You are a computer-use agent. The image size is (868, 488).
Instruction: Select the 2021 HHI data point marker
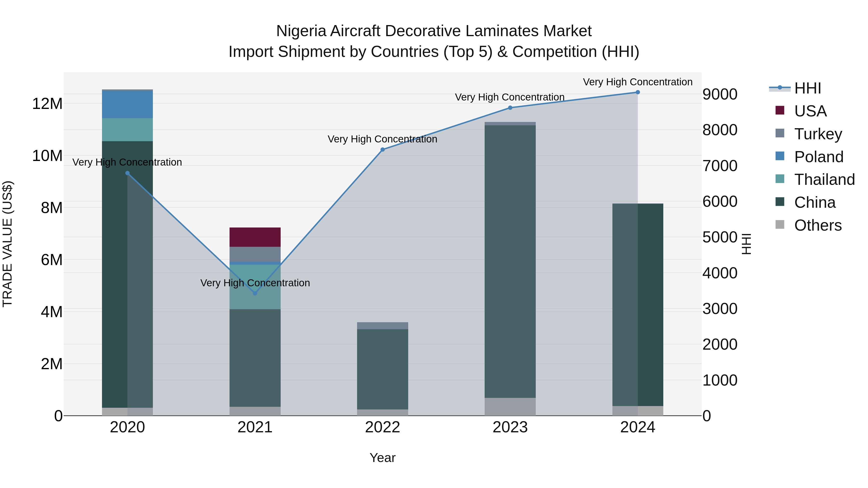point(255,293)
